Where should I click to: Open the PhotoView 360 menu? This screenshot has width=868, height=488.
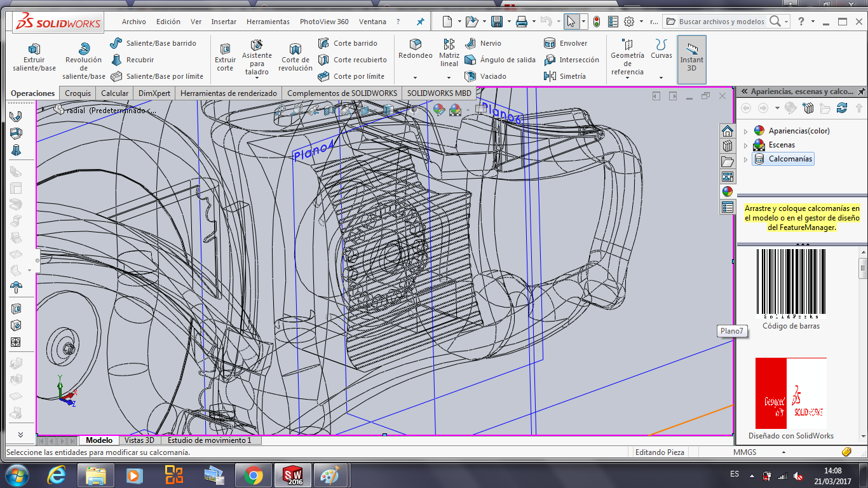324,22
